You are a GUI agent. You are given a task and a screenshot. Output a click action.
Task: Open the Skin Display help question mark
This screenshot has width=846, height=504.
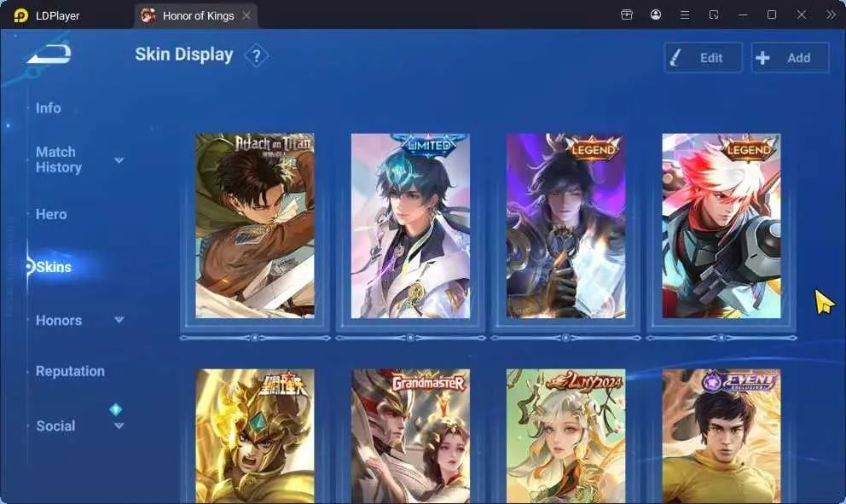point(257,55)
